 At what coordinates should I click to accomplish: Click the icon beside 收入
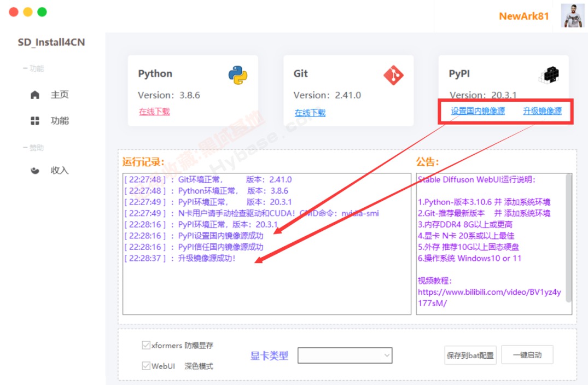click(35, 171)
